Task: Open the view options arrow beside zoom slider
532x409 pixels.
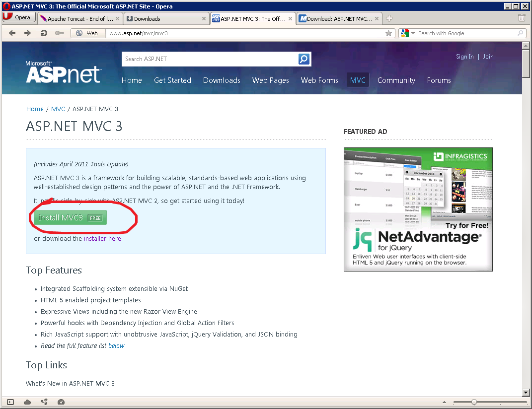Action: (444, 402)
